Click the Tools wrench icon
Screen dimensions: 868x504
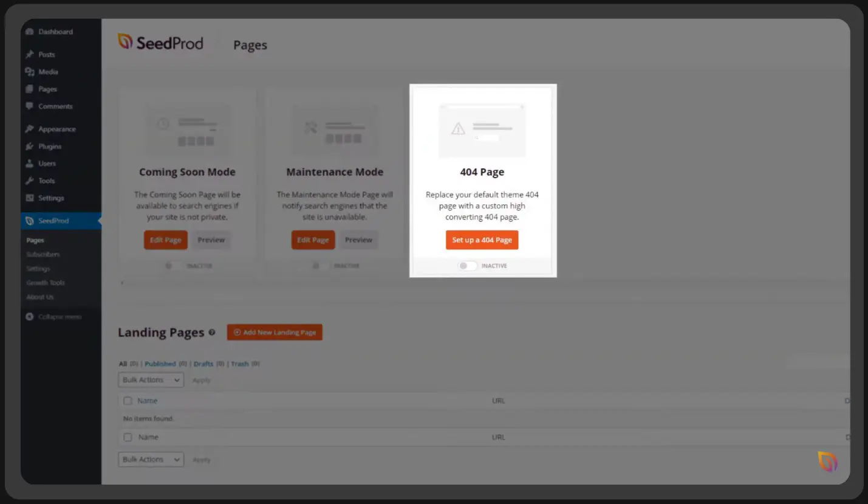(29, 181)
